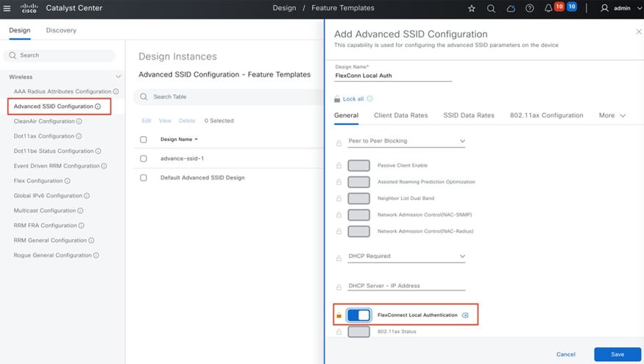Image resolution: width=644 pixels, height=364 pixels.
Task: Switch to the Discovery tab
Action: point(61,30)
